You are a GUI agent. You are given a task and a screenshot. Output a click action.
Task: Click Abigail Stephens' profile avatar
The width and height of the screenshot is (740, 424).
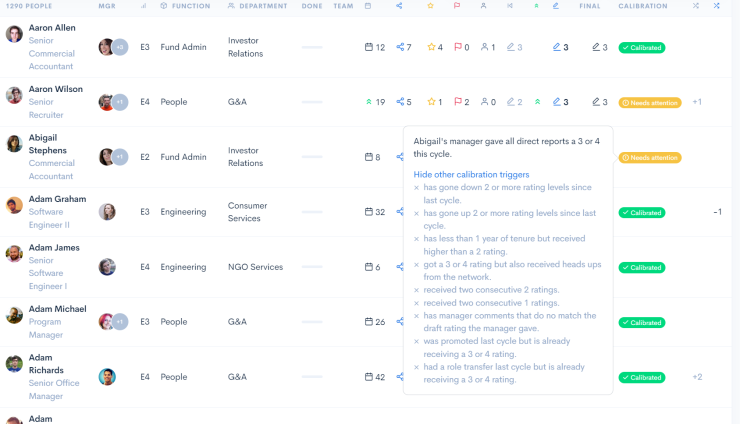pos(14,144)
